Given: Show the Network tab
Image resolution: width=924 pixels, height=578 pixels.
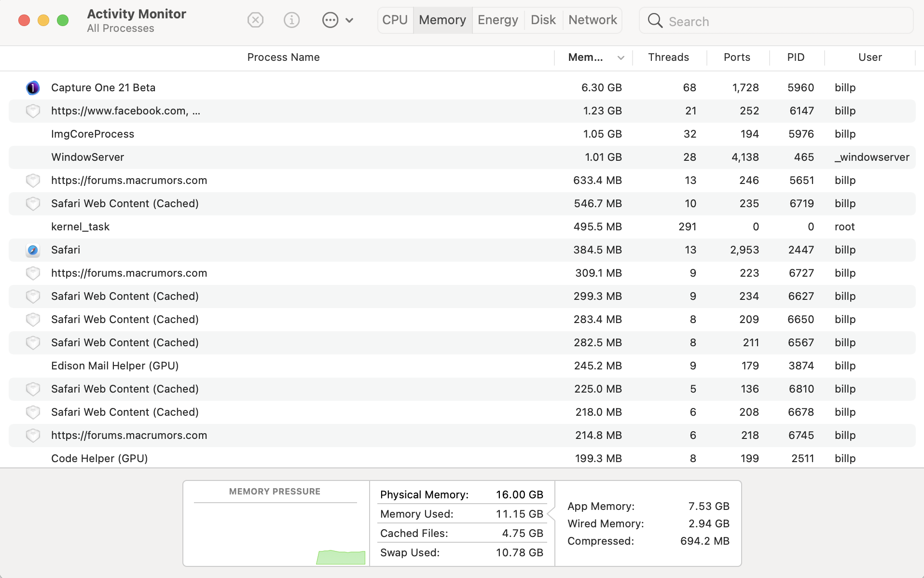Looking at the screenshot, I should [x=593, y=20].
